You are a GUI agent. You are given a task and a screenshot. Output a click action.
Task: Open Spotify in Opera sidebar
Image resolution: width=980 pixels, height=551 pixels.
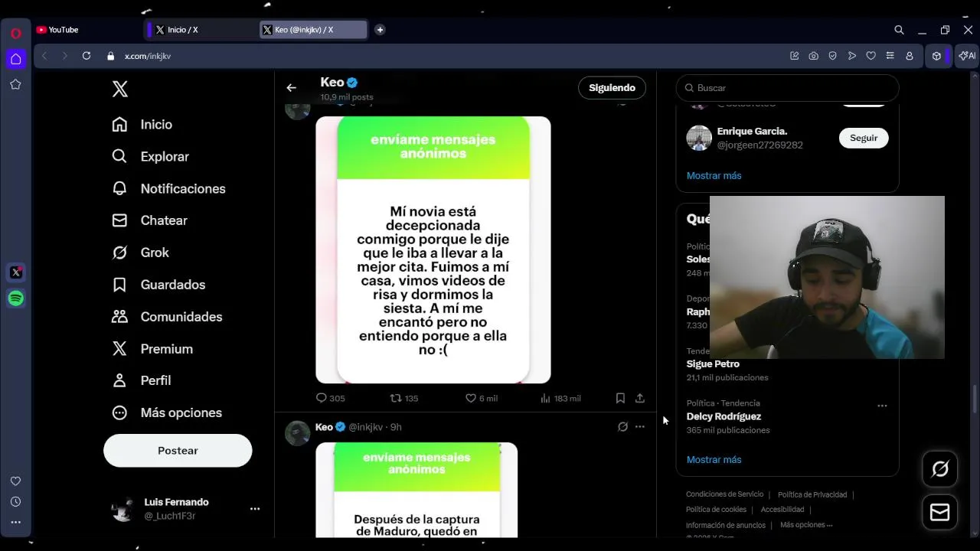pos(16,298)
